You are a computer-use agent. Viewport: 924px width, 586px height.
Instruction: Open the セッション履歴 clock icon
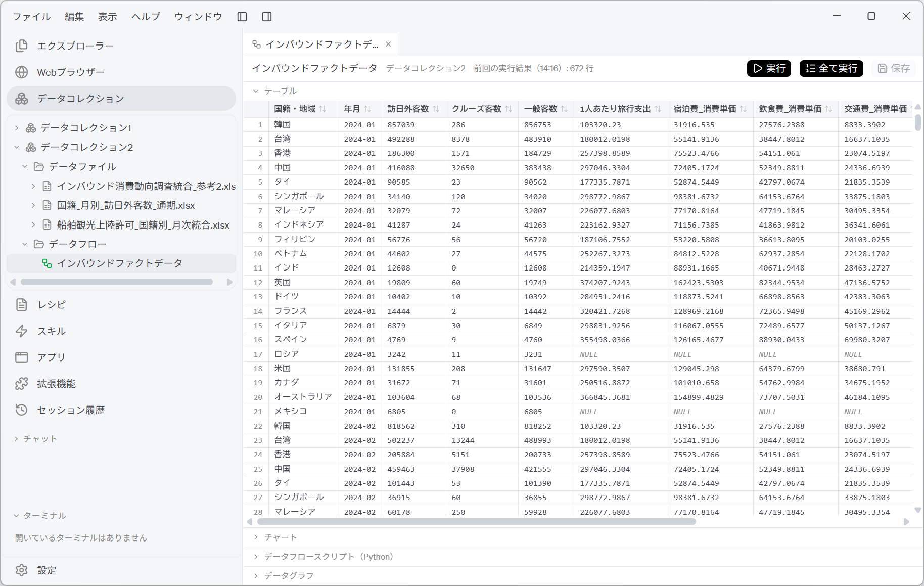tap(21, 410)
